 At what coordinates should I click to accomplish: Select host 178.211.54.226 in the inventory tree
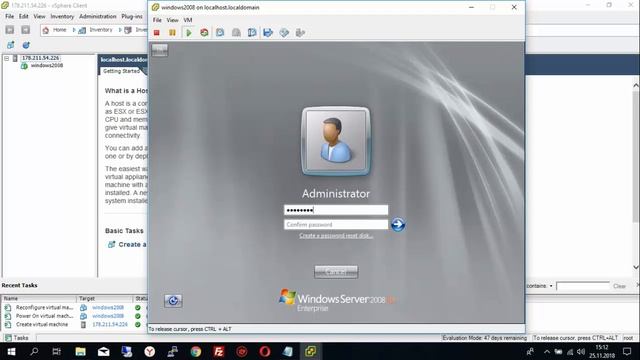click(40, 58)
